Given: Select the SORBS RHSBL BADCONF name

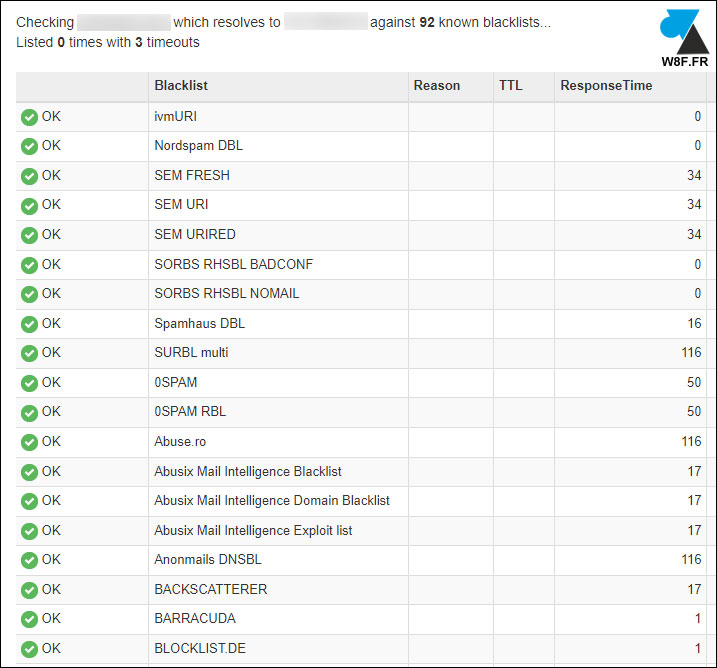Looking at the screenshot, I should [234, 264].
